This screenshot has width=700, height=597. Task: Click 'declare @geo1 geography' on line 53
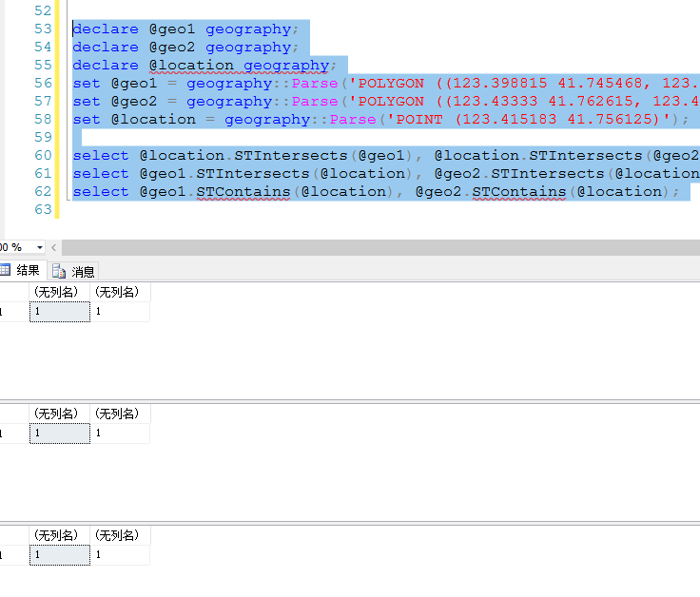pos(183,29)
